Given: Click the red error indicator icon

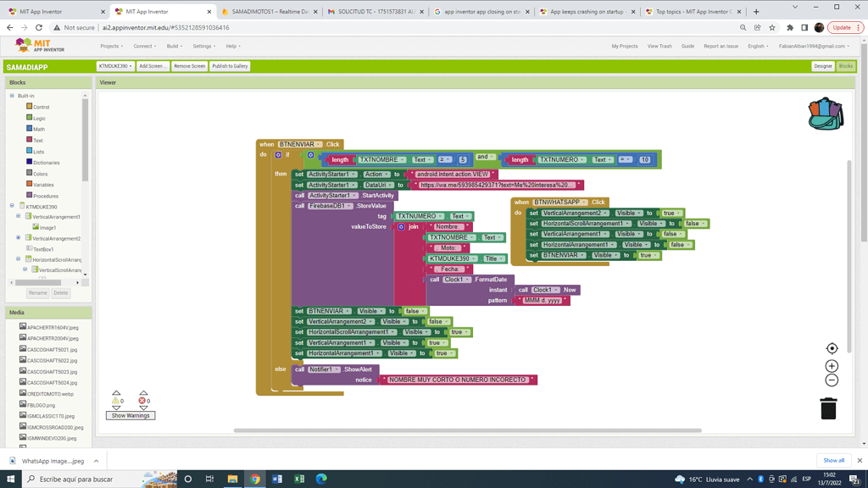Looking at the screenshot, I should [x=142, y=400].
